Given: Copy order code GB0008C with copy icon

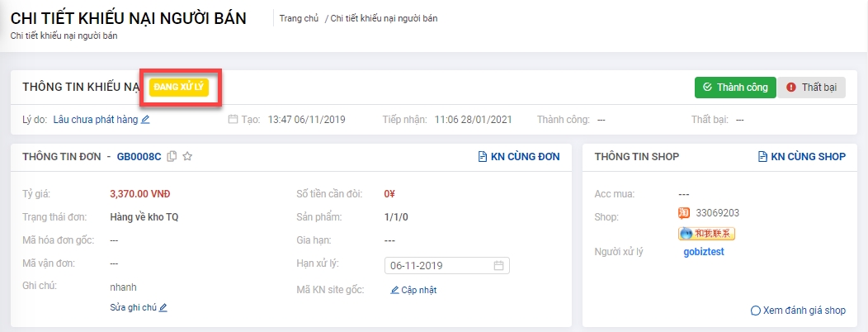Looking at the screenshot, I should (x=172, y=156).
